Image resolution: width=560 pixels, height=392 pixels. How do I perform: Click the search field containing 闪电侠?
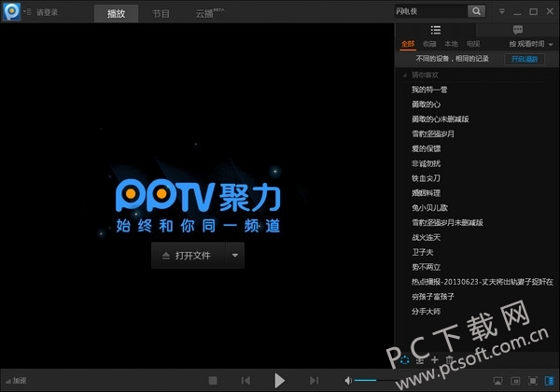[x=430, y=11]
